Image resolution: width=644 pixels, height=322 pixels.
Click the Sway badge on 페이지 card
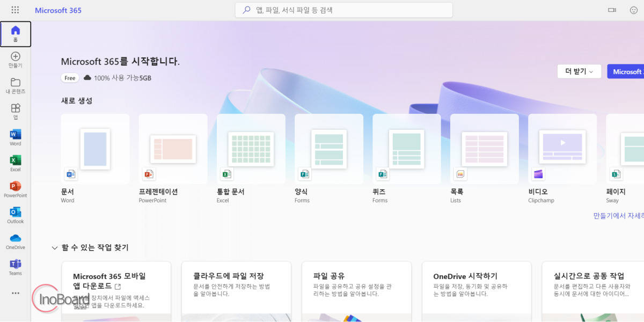616,174
